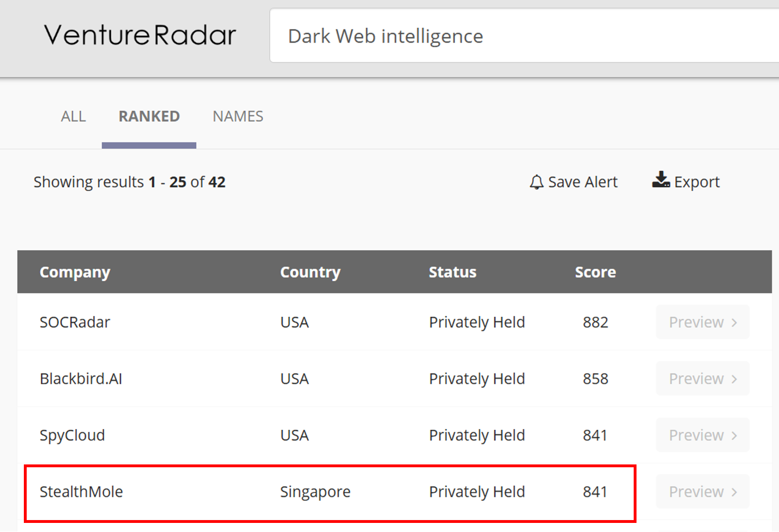
Task: Open the NAMES tab
Action: pyautogui.click(x=238, y=116)
